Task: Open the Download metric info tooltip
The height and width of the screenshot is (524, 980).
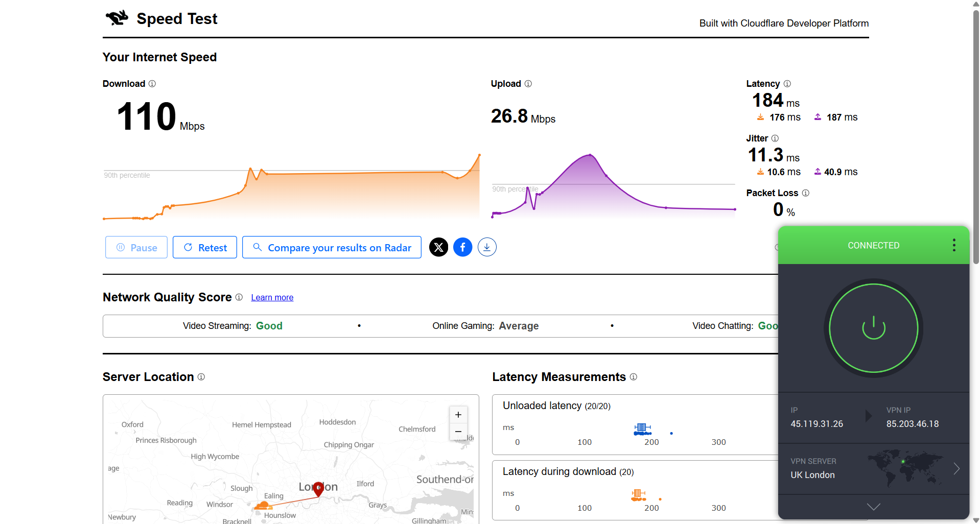Action: 152,84
